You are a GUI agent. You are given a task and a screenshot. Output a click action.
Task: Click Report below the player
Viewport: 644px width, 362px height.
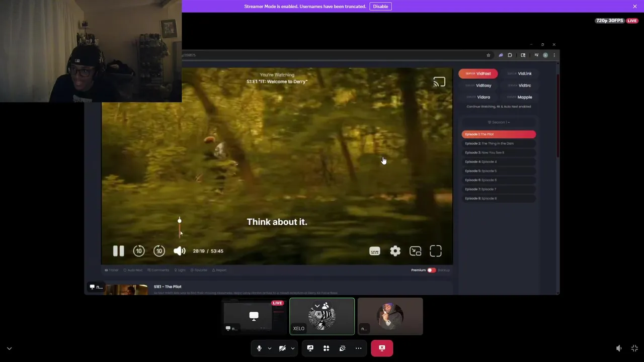[219, 270]
